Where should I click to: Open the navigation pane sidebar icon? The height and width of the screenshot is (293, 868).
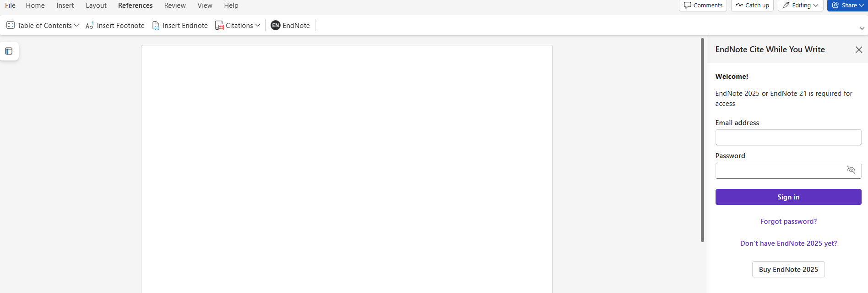9,51
